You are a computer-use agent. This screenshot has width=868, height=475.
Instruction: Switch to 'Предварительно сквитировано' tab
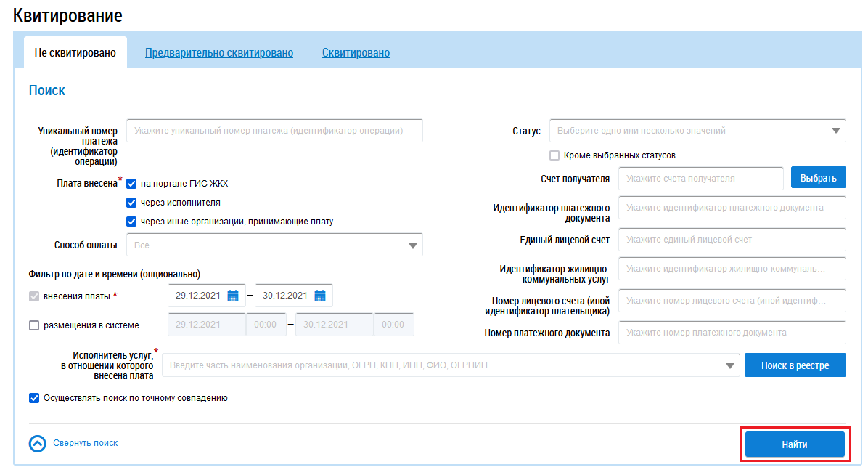click(219, 53)
